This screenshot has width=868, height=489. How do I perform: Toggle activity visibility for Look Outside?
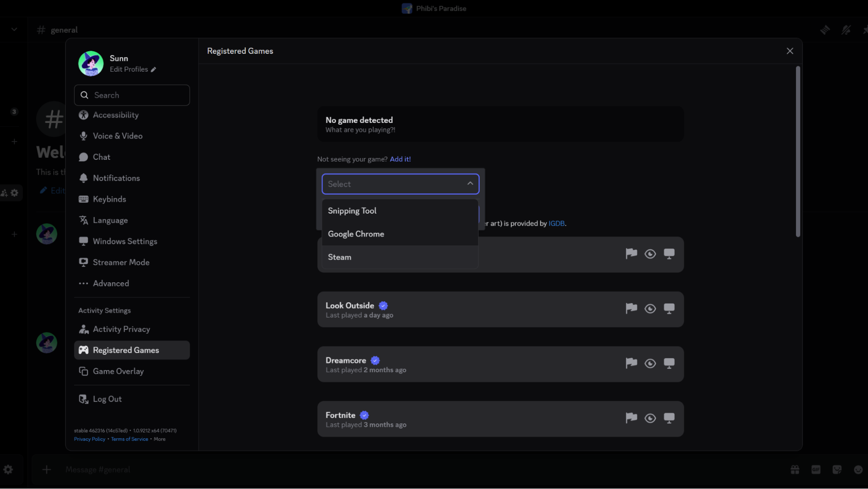click(650, 308)
